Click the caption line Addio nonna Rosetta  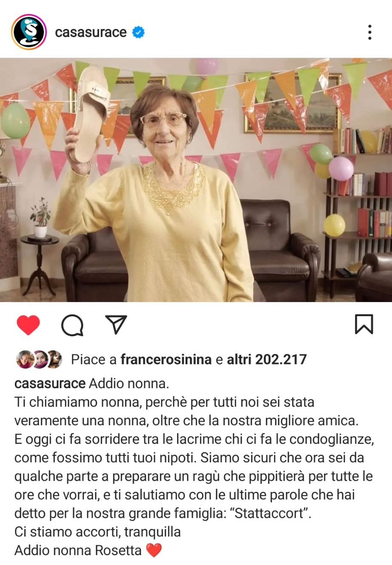pos(78,550)
